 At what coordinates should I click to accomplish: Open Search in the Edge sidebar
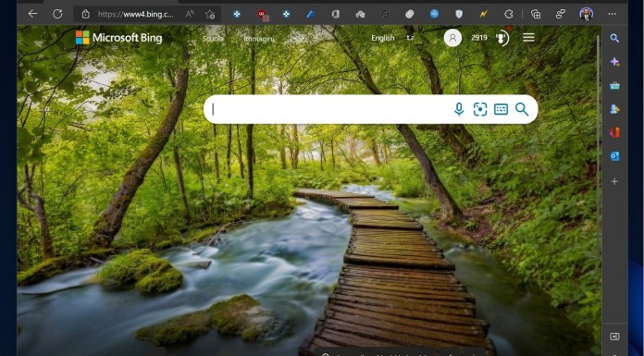pos(614,38)
